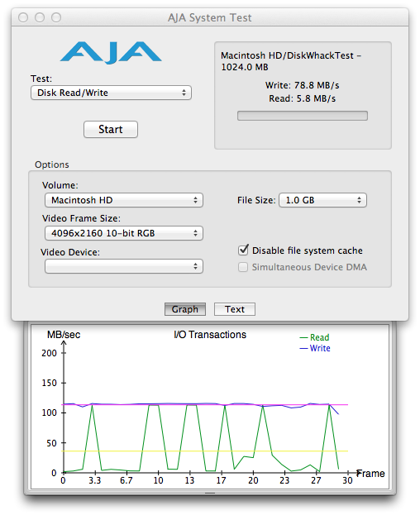Click the test progress bar
The image size is (420, 515).
pos(303,116)
